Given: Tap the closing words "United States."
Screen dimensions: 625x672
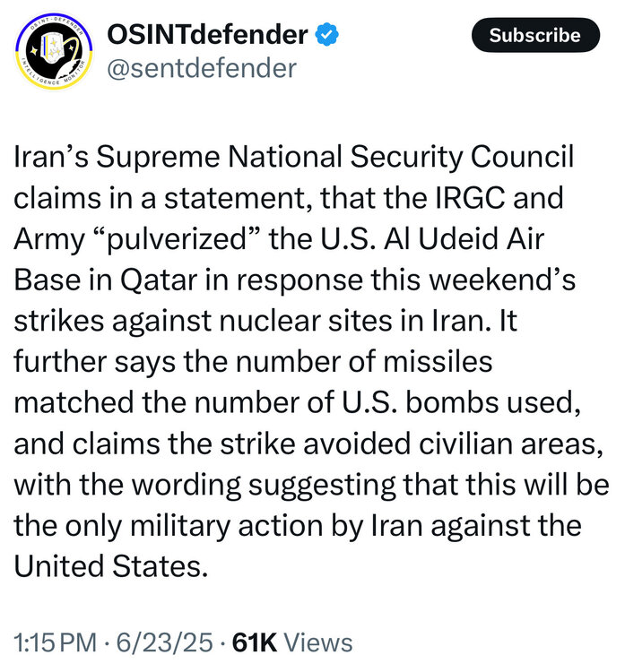Looking at the screenshot, I should (111, 567).
